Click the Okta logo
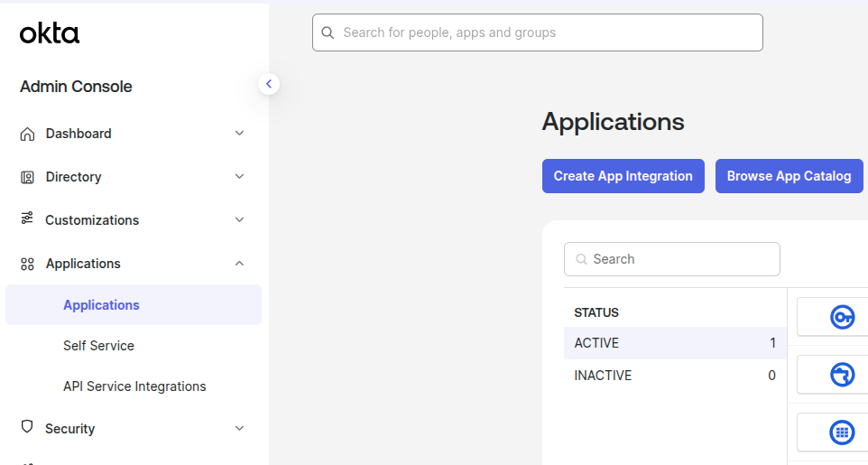 click(x=50, y=34)
